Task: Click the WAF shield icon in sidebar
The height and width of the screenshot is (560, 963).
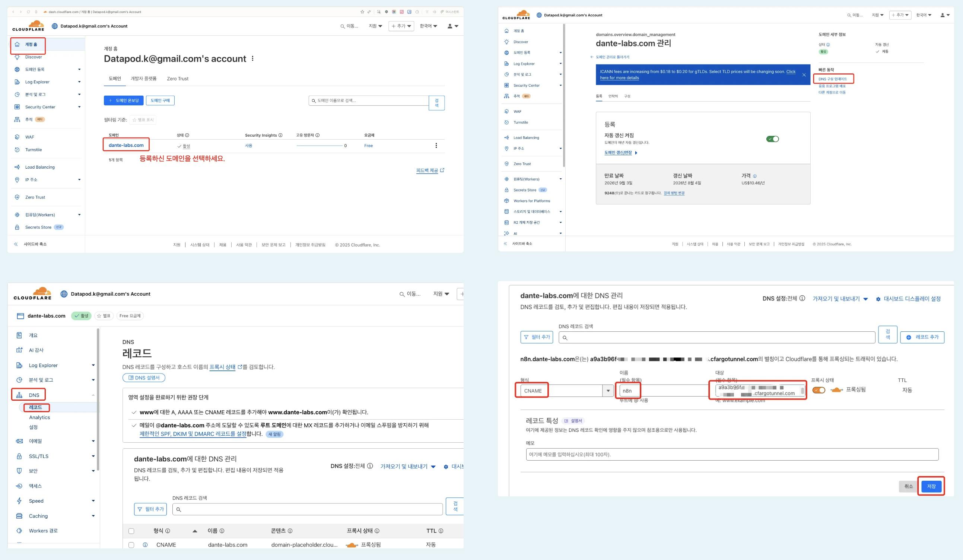Action: pyautogui.click(x=17, y=137)
